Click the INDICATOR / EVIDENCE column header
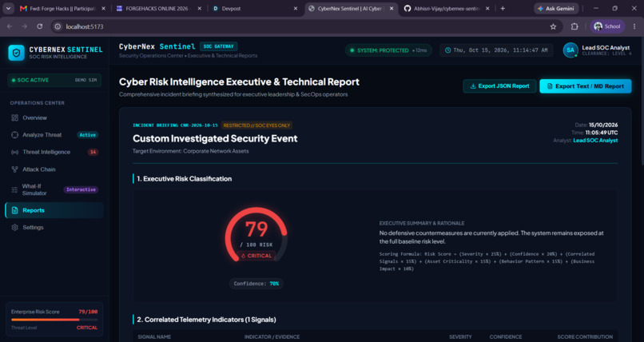This screenshot has width=644, height=342. (272, 336)
